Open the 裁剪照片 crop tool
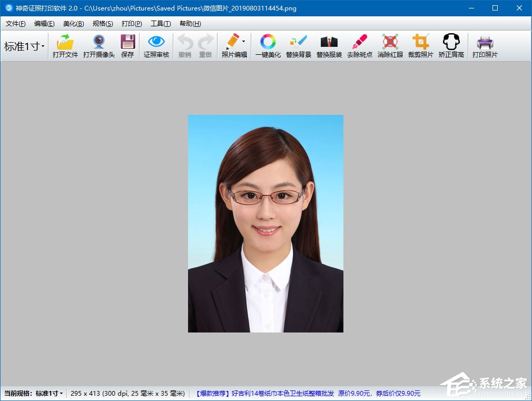Viewport: 532px width, 401px height. click(420, 45)
